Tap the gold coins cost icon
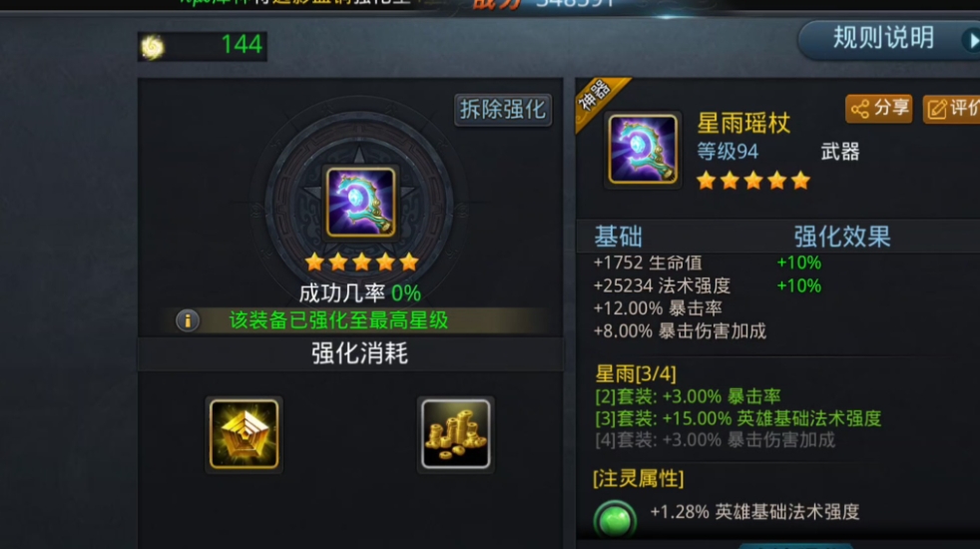This screenshot has width=980, height=549. (456, 434)
